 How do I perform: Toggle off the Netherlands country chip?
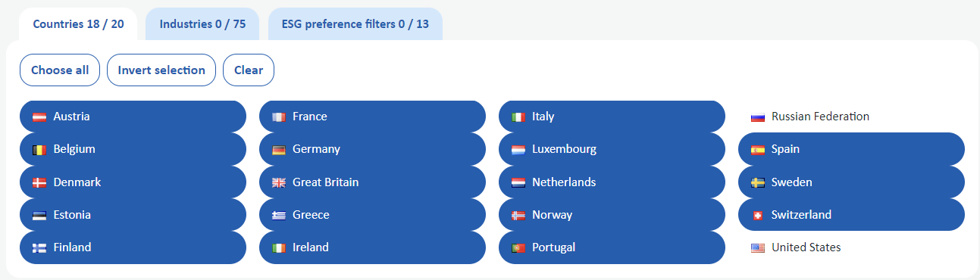click(x=612, y=182)
